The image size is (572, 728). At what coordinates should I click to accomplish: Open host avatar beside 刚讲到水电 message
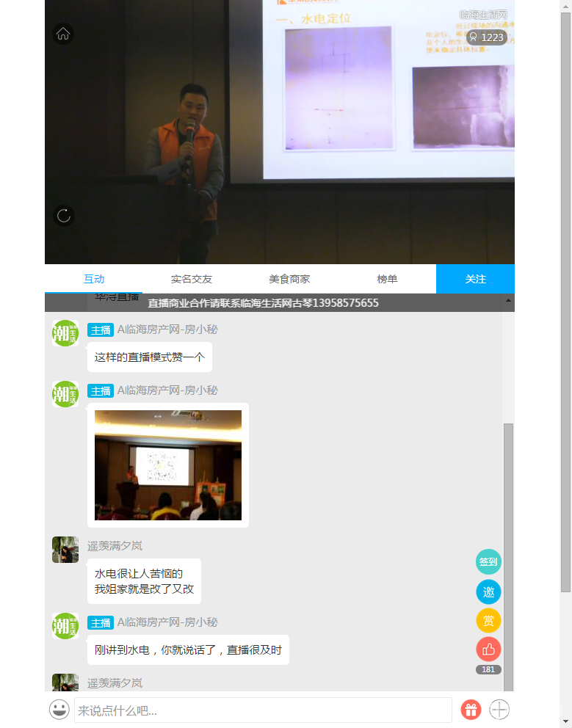point(65,626)
